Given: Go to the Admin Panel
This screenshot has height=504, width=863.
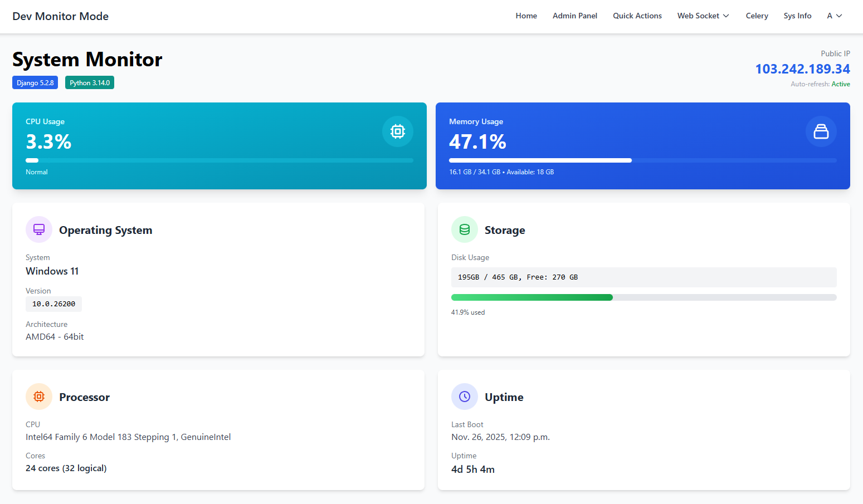Looking at the screenshot, I should click(574, 16).
